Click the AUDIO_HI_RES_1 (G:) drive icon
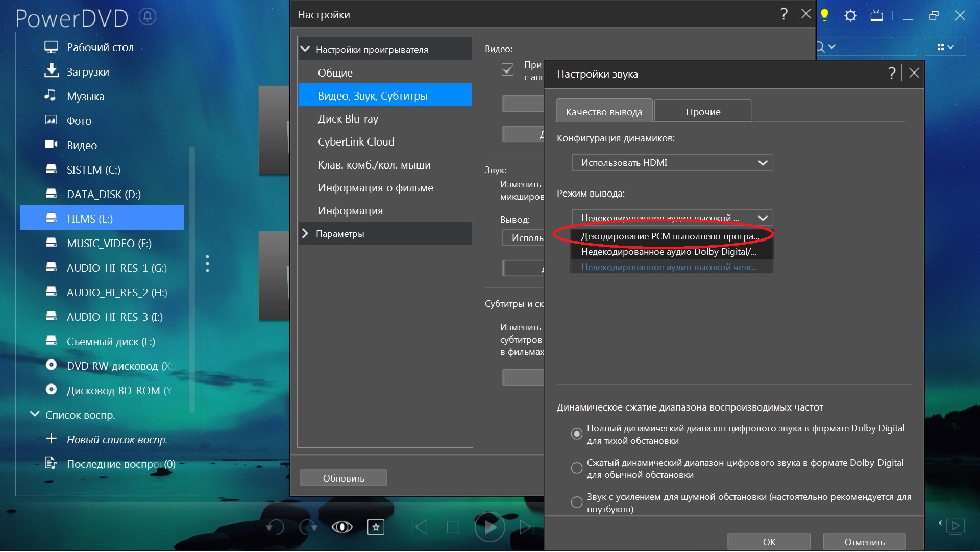This screenshot has width=980, height=552. click(x=51, y=267)
